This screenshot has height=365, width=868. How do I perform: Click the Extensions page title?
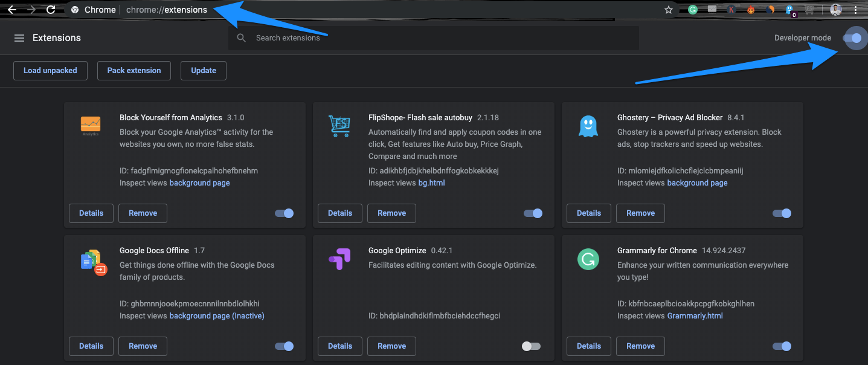click(x=57, y=38)
